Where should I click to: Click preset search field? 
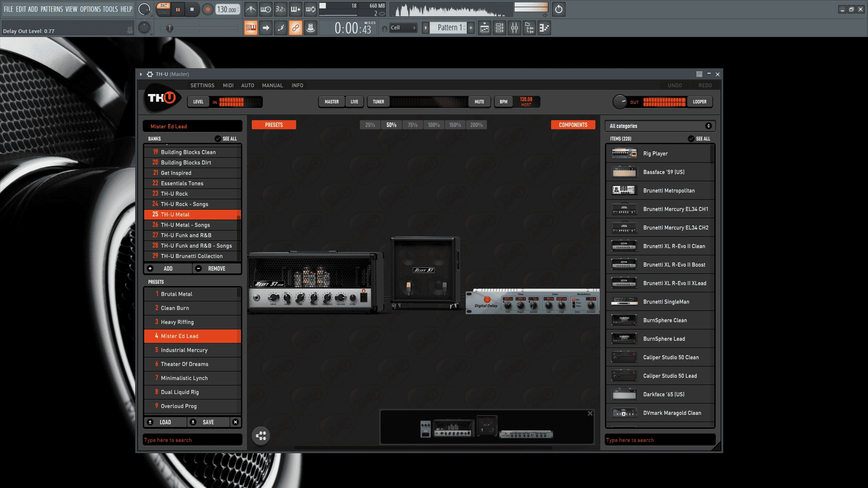[x=193, y=440]
